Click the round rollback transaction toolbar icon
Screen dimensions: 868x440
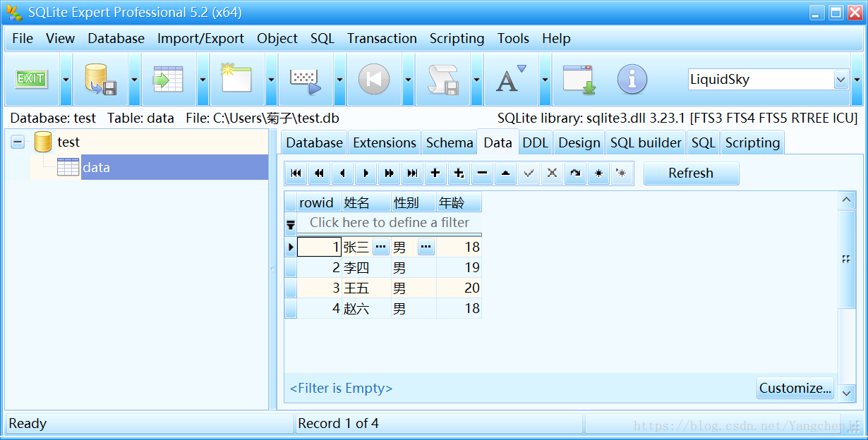374,79
